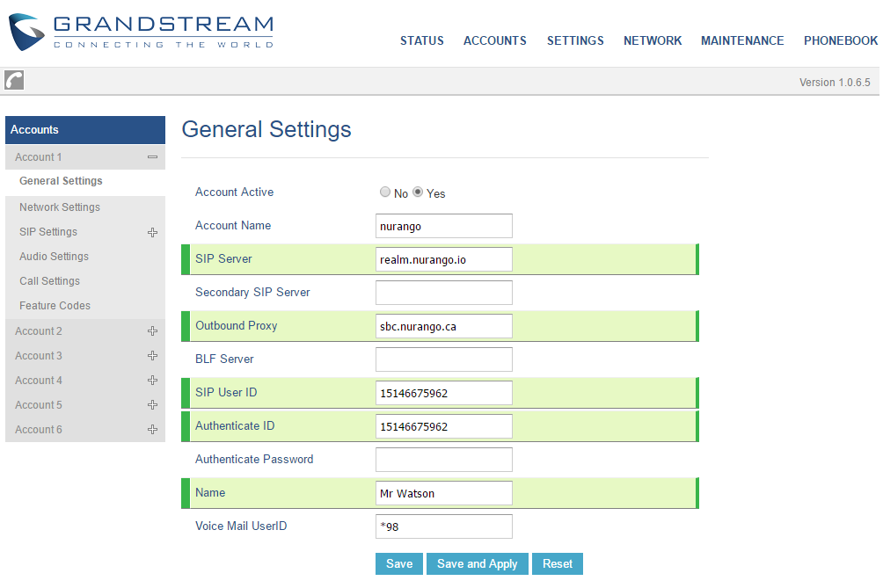The image size is (883, 588).
Task: Select Yes for Account Active
Action: [x=417, y=192]
